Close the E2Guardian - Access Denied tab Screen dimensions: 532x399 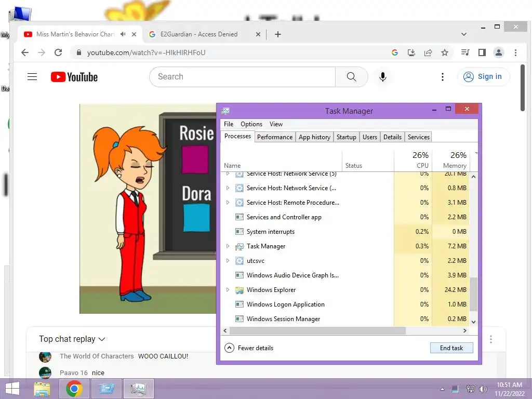[258, 34]
